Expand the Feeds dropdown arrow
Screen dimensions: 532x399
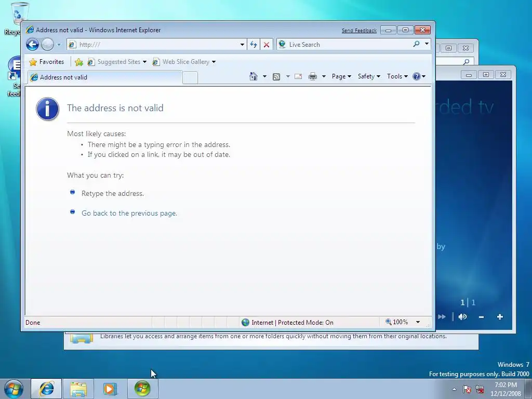pos(288,76)
